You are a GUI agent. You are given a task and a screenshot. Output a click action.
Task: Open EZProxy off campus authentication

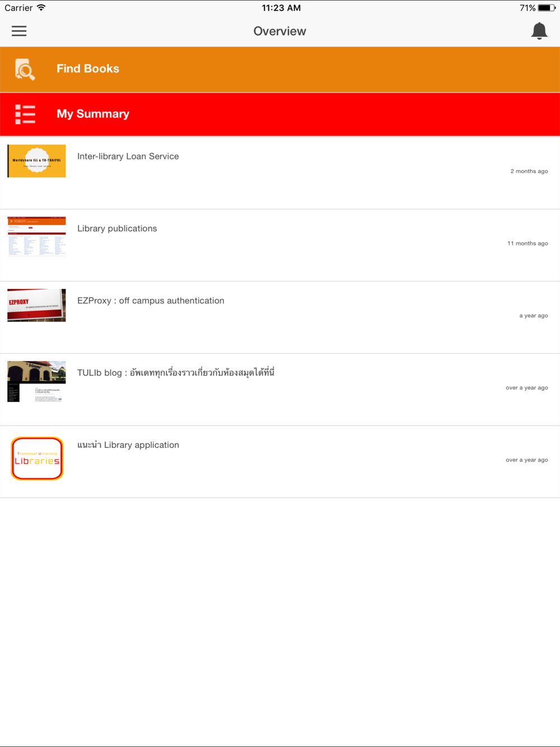click(x=151, y=301)
